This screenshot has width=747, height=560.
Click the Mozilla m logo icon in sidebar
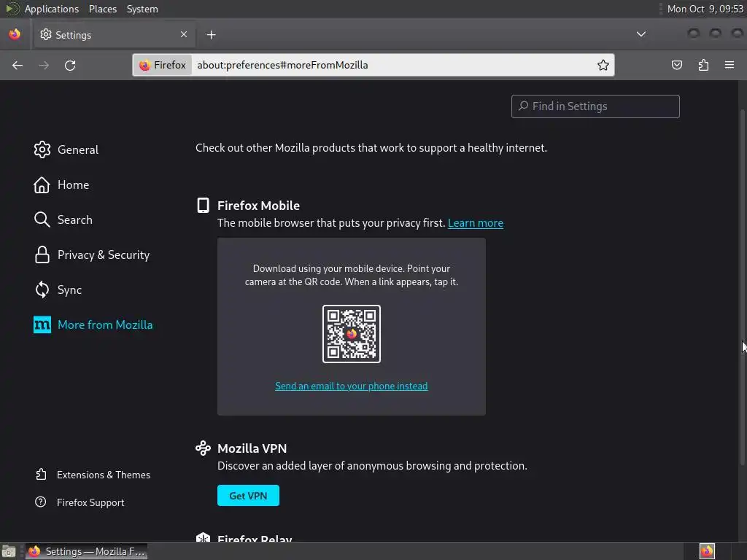(42, 324)
